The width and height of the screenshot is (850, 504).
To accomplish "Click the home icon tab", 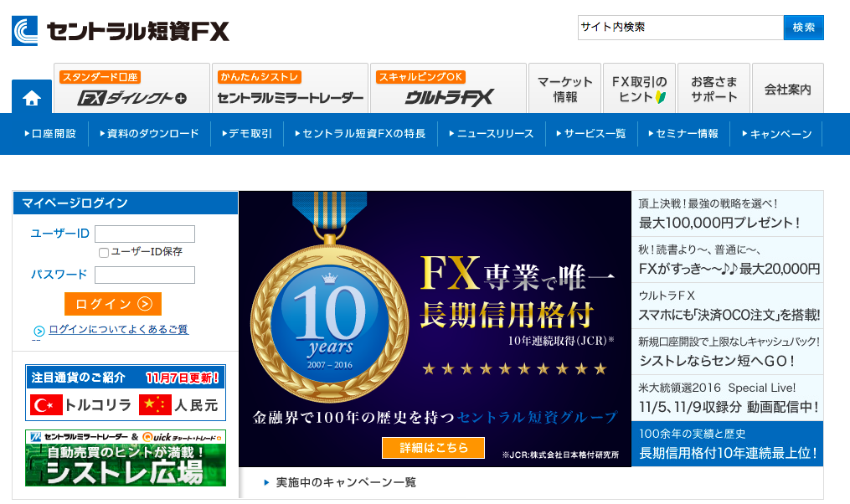I will [x=32, y=96].
